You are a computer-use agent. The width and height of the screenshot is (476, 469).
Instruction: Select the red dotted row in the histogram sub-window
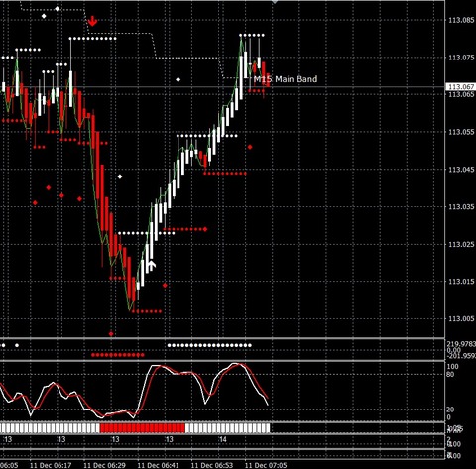click(x=118, y=355)
